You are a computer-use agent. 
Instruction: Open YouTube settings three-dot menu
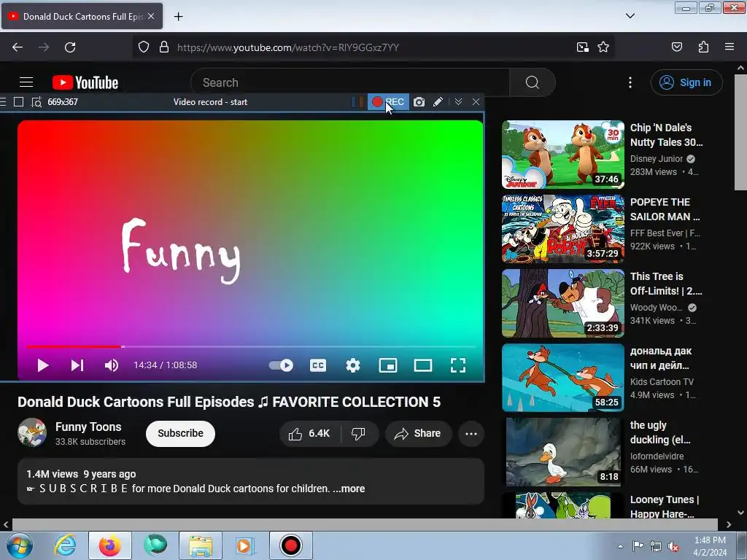630,82
